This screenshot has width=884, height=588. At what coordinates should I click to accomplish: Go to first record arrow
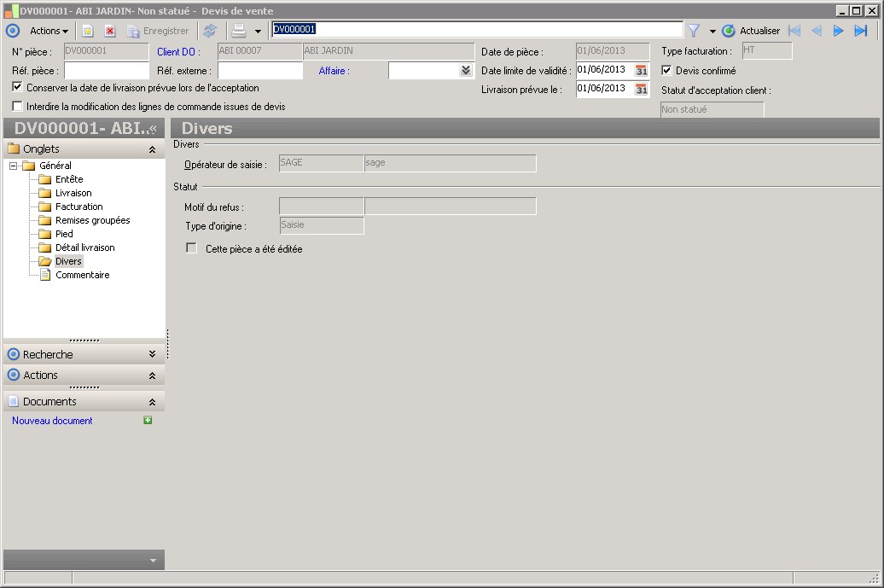794,31
